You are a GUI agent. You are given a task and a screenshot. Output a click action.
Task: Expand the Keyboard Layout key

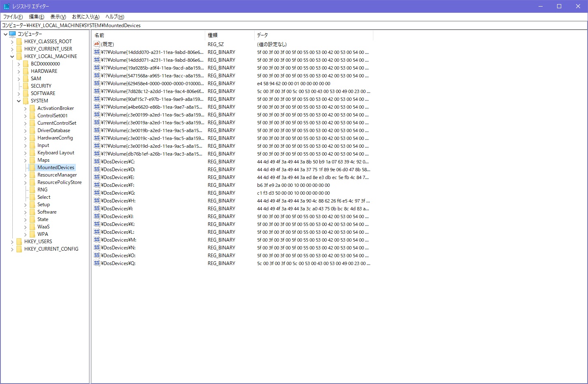point(25,153)
